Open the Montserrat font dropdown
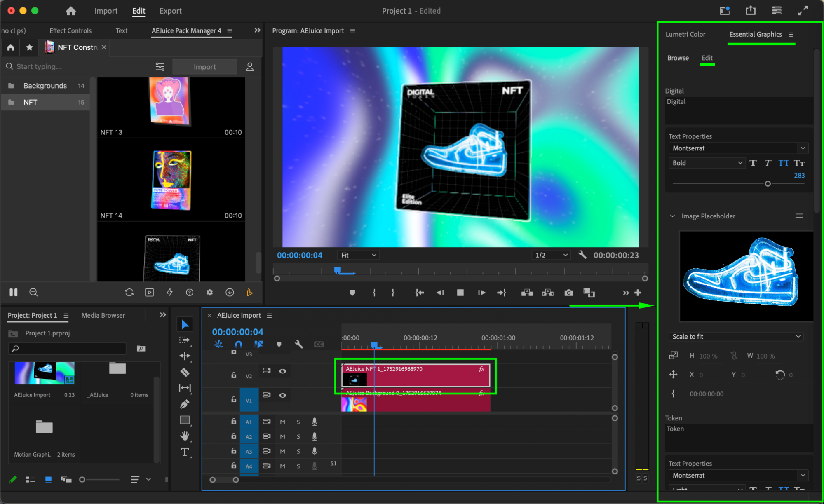 737,148
